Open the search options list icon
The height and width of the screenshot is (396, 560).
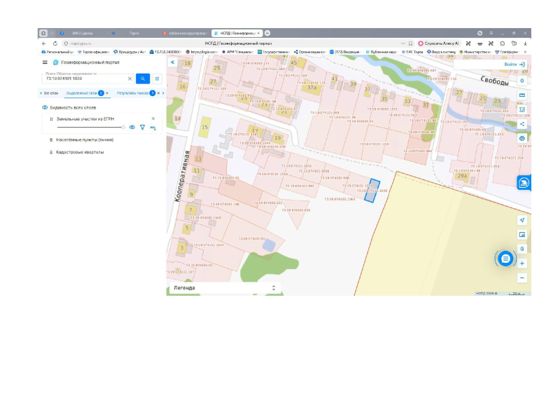157,79
